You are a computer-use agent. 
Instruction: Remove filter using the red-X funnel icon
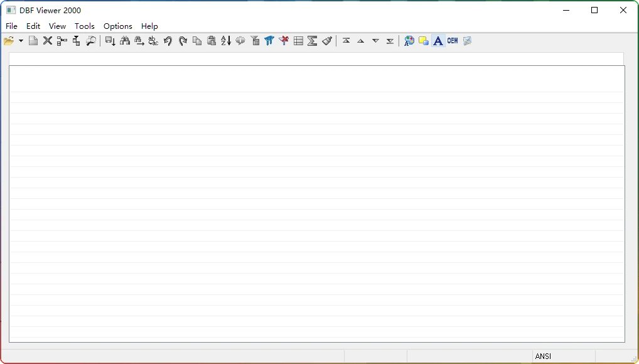(284, 41)
